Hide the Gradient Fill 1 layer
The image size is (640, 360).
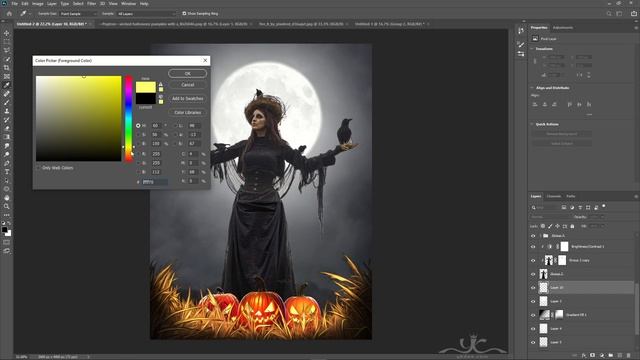tap(533, 315)
